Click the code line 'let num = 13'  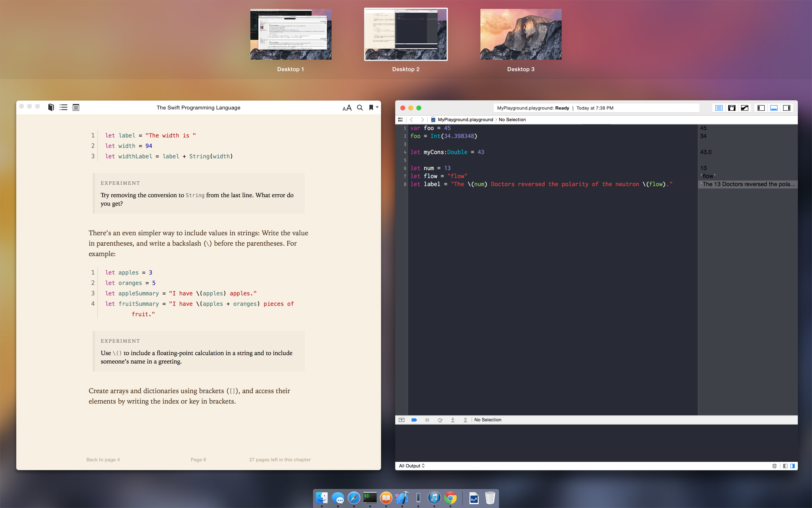(431, 168)
